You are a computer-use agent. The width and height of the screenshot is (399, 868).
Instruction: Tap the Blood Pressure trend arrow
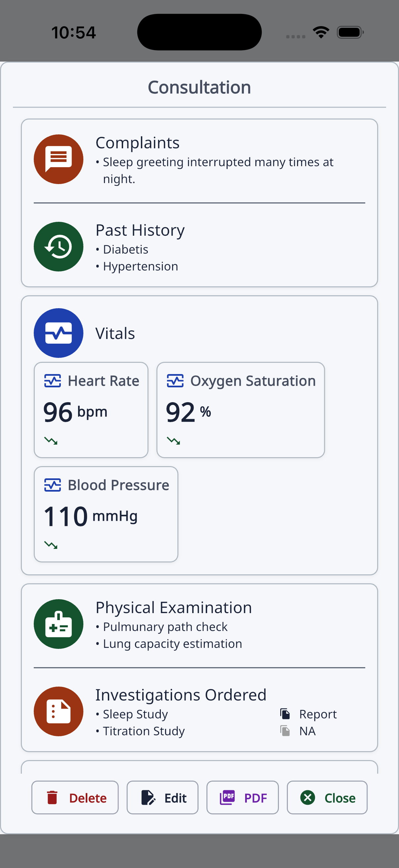[x=51, y=545]
